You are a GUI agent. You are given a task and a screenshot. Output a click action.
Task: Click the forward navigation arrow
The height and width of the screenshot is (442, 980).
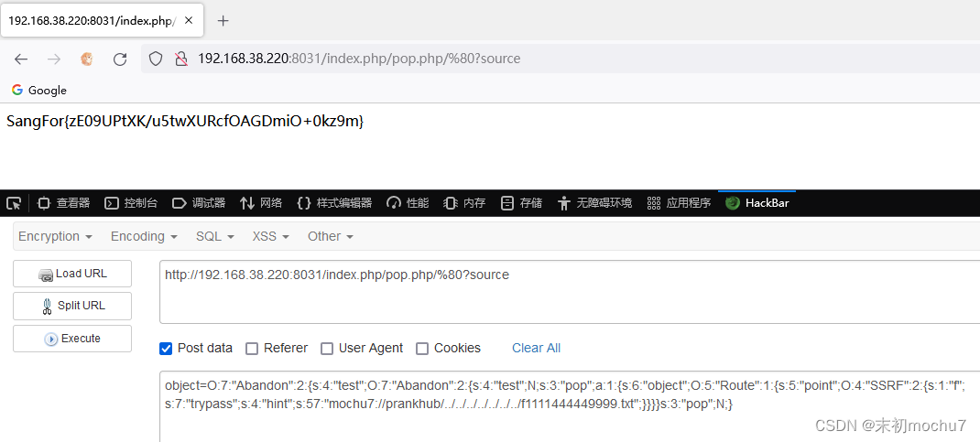[x=54, y=59]
